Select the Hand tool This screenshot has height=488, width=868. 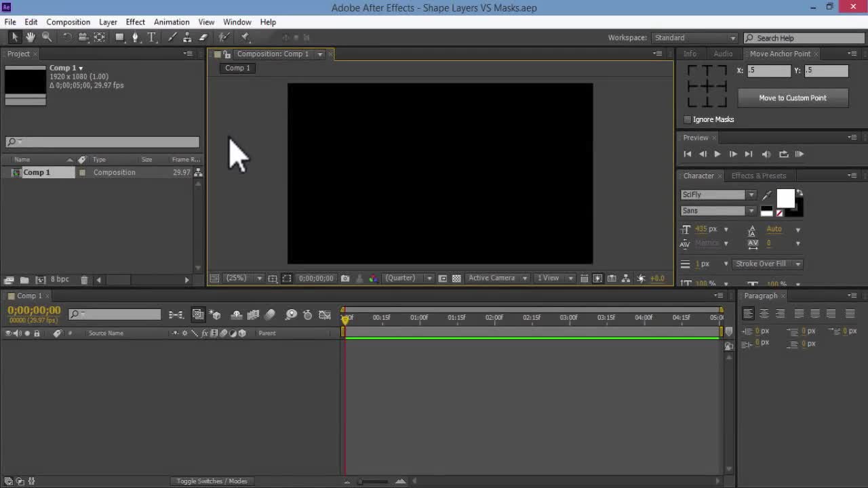point(31,38)
